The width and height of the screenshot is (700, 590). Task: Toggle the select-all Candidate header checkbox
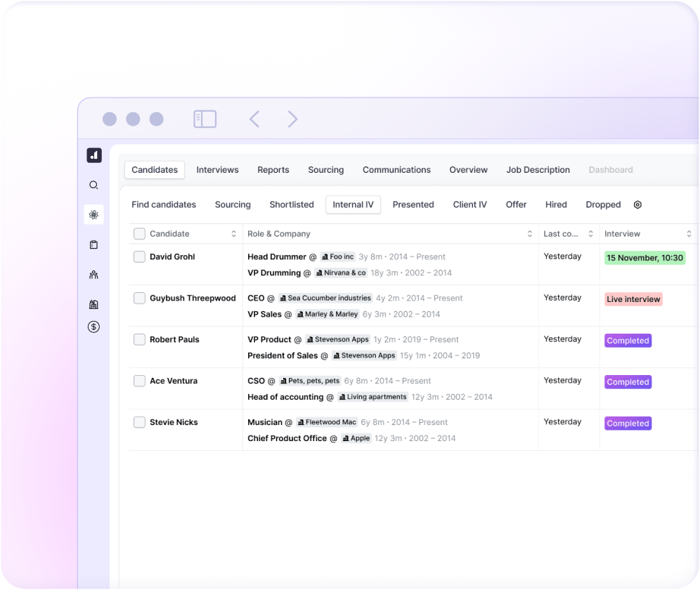click(139, 234)
